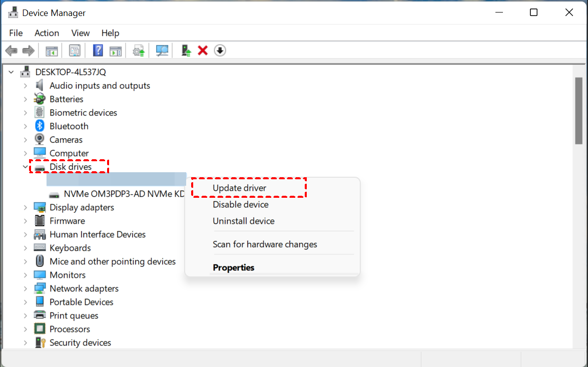Image resolution: width=588 pixels, height=367 pixels.
Task: Click the Back arrow toolbar icon
Action: (11, 50)
